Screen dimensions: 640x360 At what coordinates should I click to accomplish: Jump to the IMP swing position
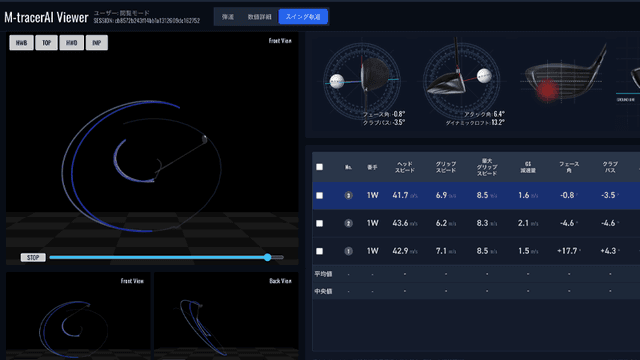point(97,42)
